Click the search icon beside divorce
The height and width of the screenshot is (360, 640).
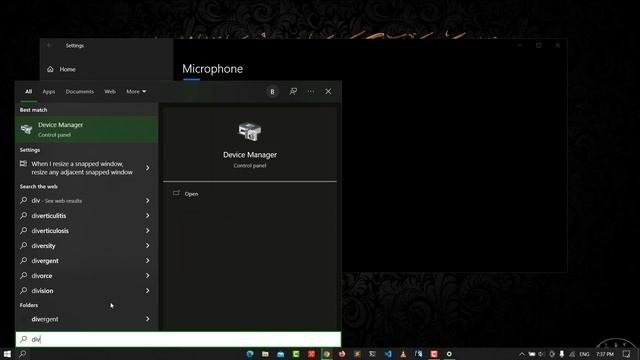(x=24, y=275)
